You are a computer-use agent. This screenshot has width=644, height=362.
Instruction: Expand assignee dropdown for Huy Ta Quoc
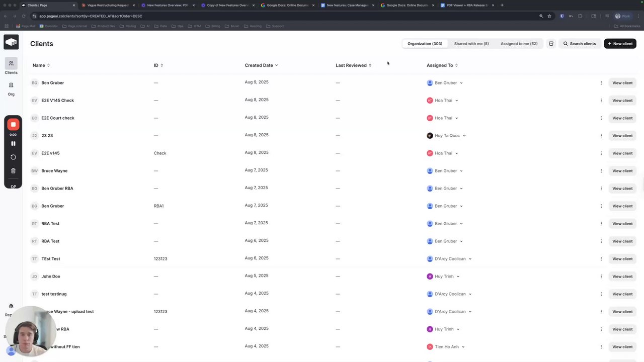coord(464,136)
